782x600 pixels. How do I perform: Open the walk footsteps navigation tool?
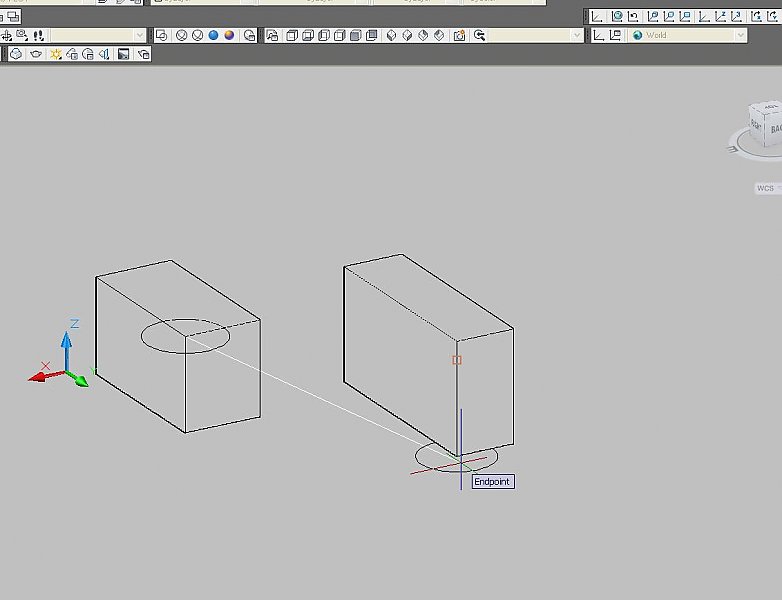[x=39, y=35]
